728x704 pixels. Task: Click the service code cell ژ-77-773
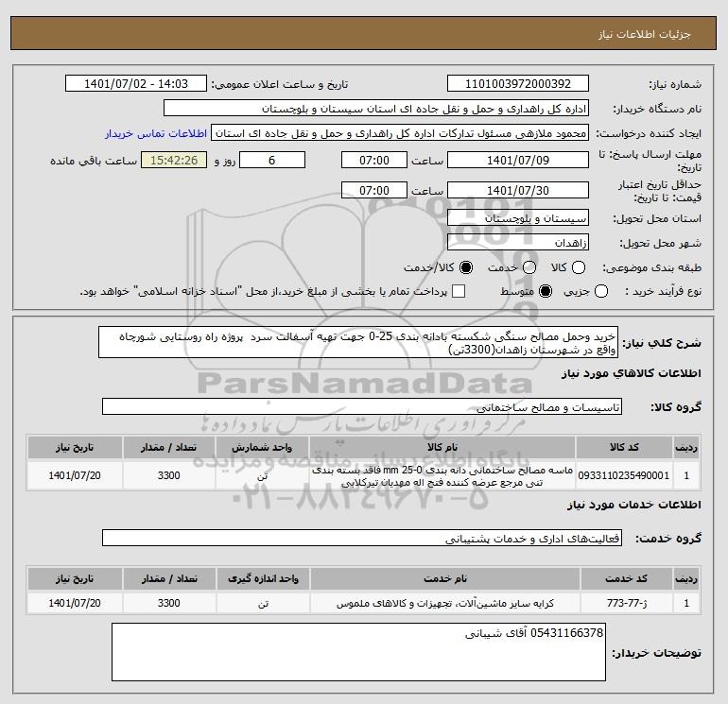[626, 603]
